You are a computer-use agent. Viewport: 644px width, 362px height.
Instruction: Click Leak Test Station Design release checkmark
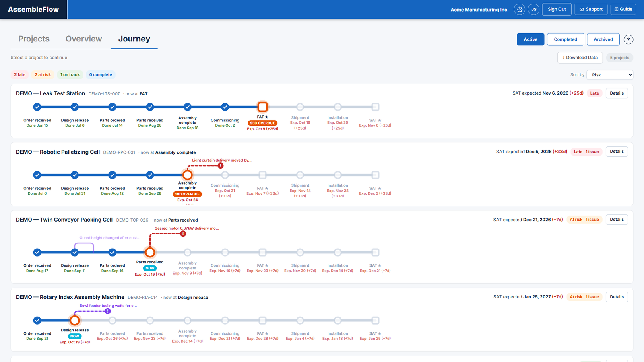(x=75, y=107)
